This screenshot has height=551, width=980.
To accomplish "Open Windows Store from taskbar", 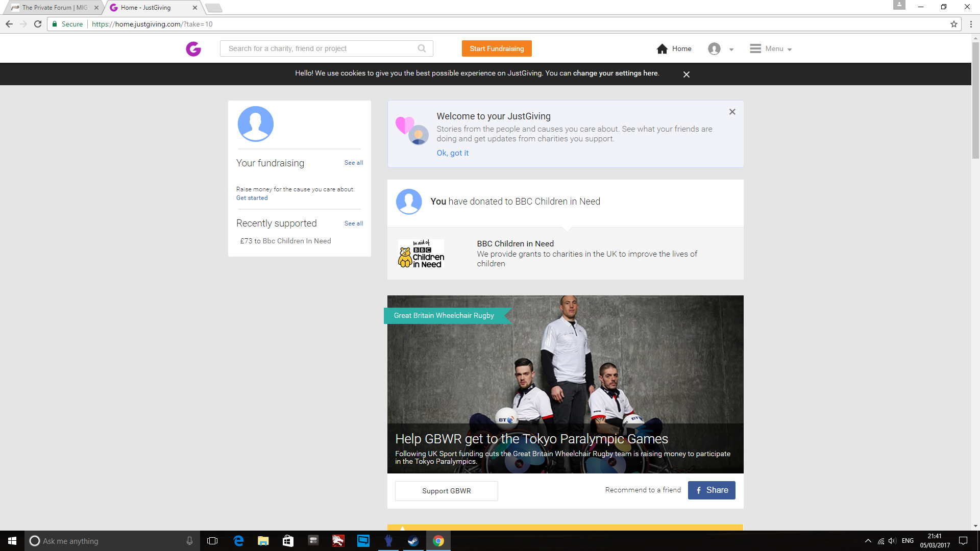I will tap(288, 541).
